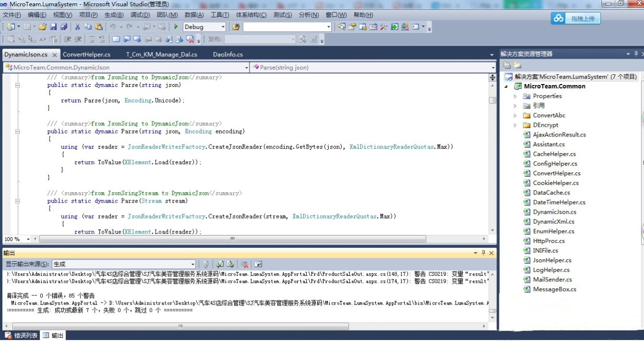Select JsonHelper.cs in solution explorer

[552, 260]
